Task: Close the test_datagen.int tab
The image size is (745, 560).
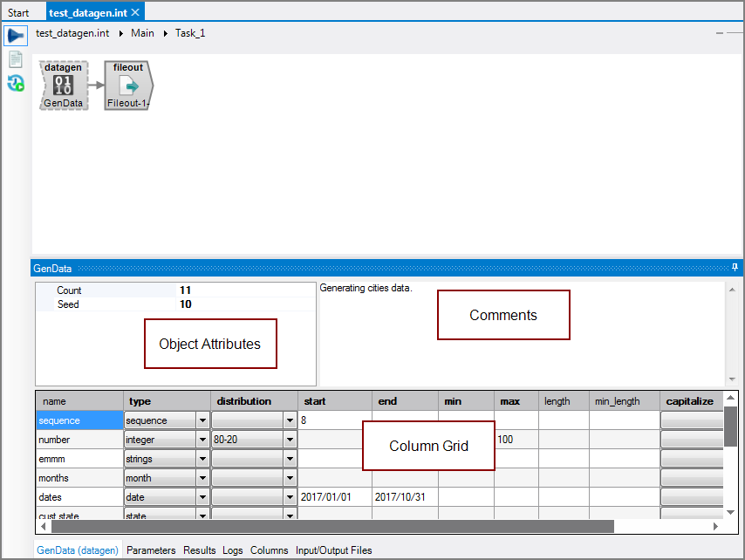Action: [135, 12]
